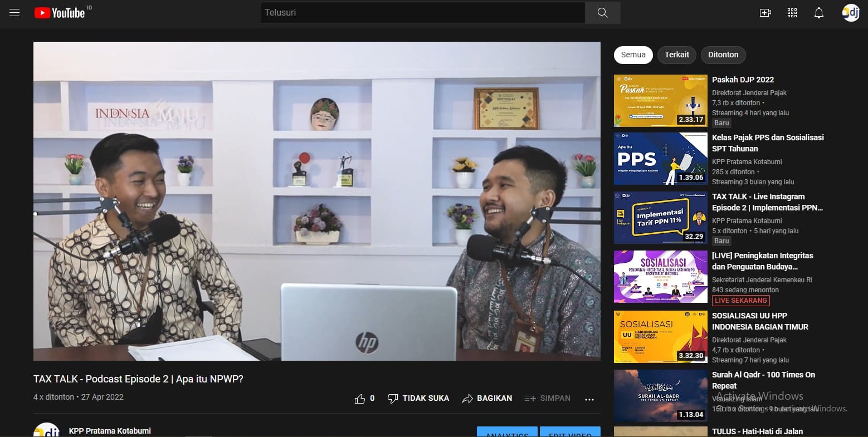Open the three-dot more actions menu
The image size is (868, 437).
[589, 399]
